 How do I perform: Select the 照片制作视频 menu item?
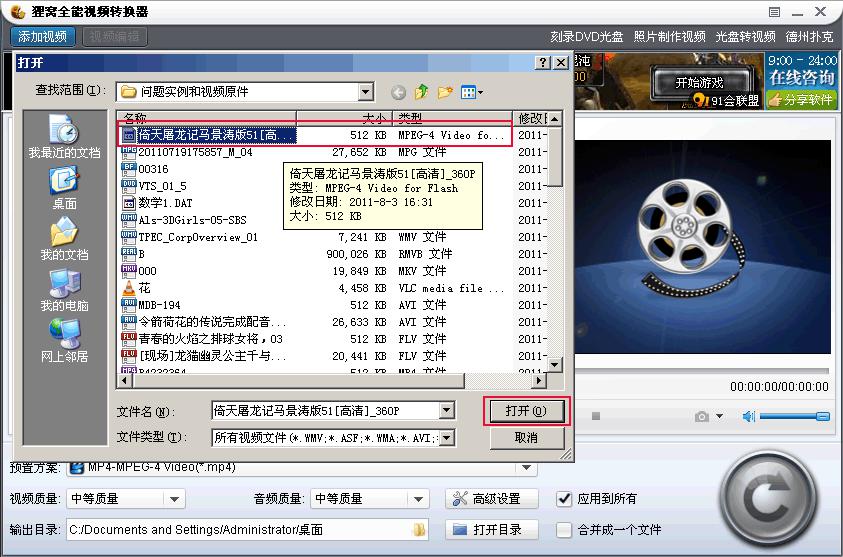pyautogui.click(x=669, y=36)
